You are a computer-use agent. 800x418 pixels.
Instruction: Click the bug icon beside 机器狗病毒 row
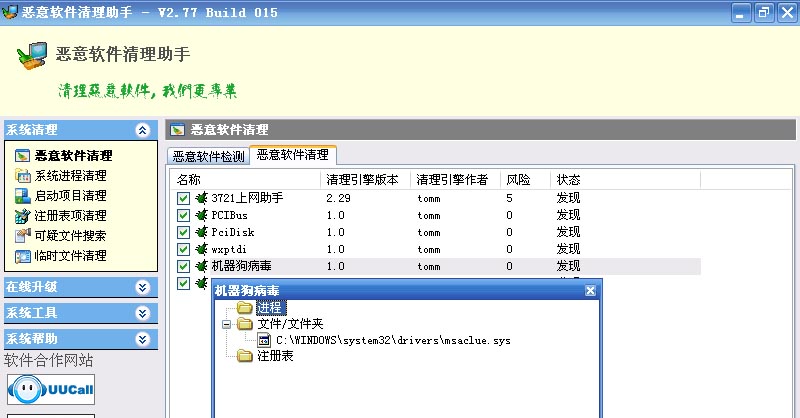[x=202, y=266]
